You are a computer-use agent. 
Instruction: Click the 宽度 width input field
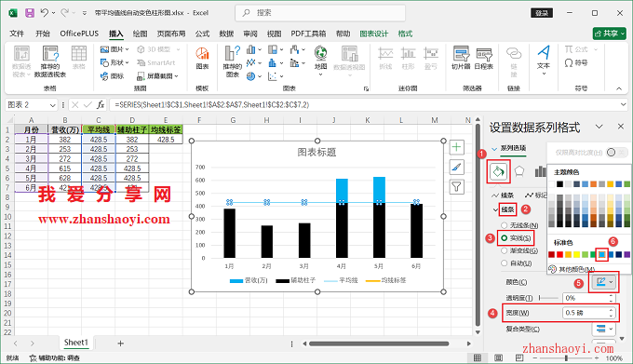coord(589,313)
